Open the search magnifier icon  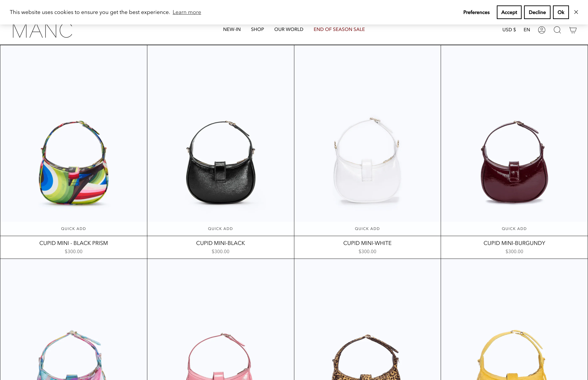557,30
